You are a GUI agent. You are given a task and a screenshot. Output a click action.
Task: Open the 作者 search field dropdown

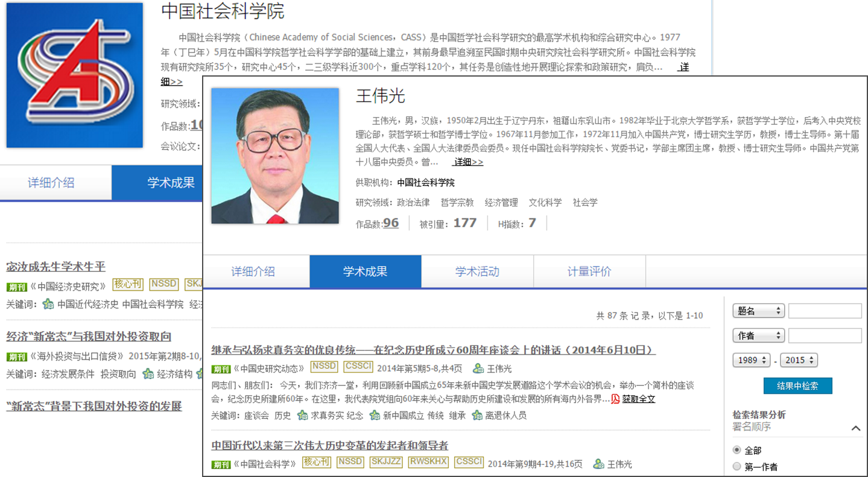(x=758, y=336)
